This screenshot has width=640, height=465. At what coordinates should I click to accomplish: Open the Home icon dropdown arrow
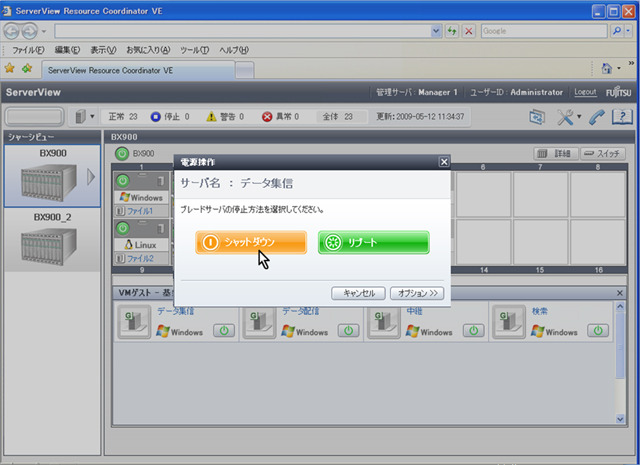pyautogui.click(x=619, y=69)
